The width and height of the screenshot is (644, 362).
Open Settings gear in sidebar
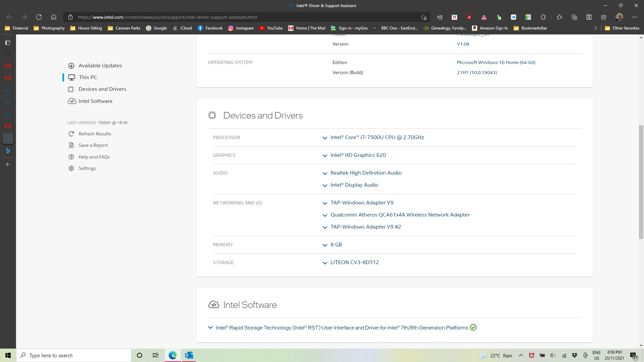[71, 168]
